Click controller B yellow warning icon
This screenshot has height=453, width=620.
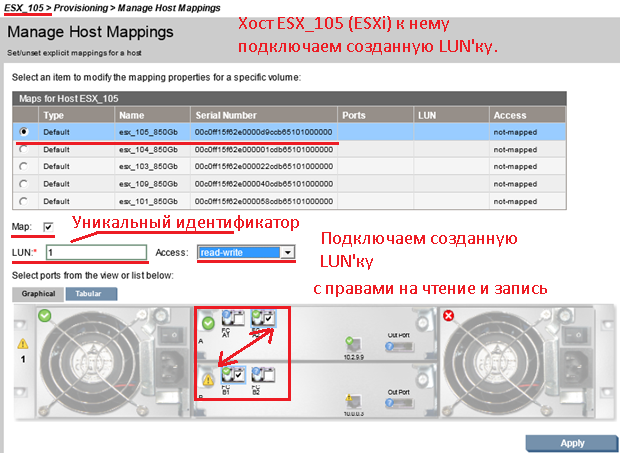point(206,380)
